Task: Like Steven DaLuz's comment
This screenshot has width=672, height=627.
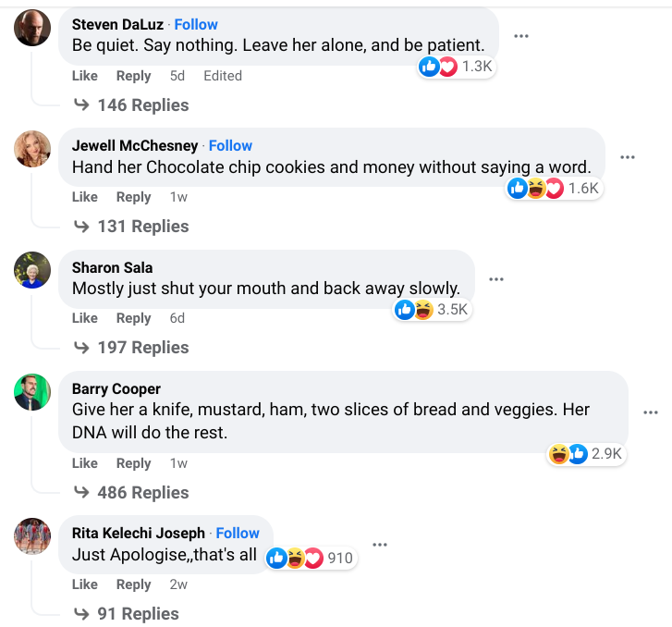Action: pos(85,76)
